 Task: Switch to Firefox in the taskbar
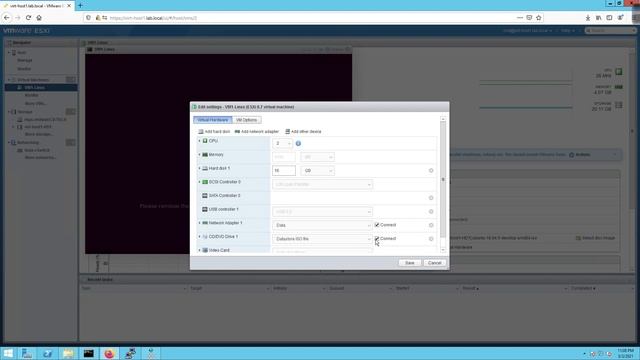click(x=109, y=353)
